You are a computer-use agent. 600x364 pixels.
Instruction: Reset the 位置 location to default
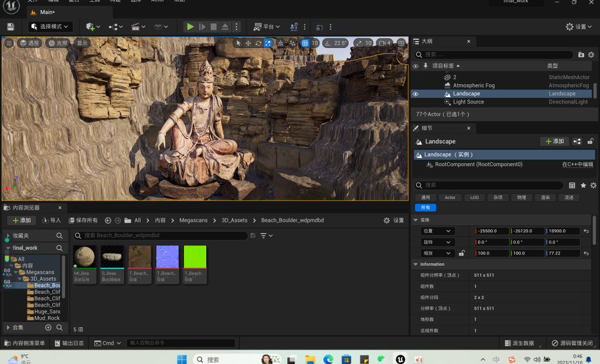[586, 231]
